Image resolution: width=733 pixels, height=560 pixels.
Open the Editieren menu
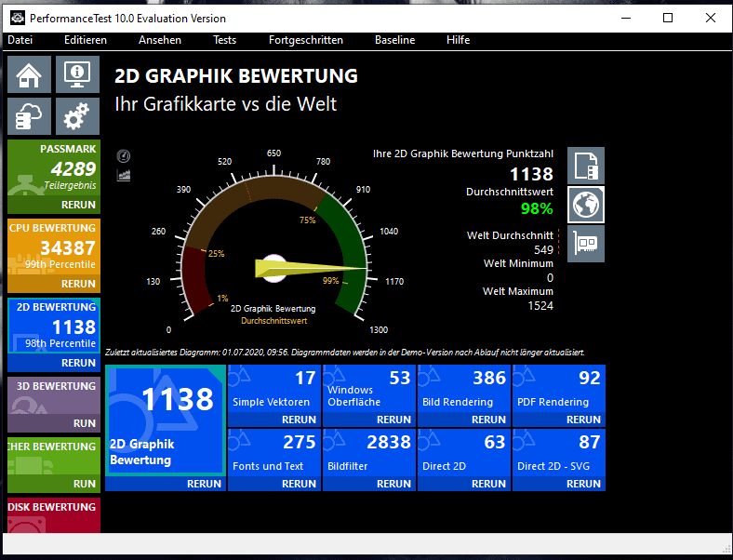[86, 40]
